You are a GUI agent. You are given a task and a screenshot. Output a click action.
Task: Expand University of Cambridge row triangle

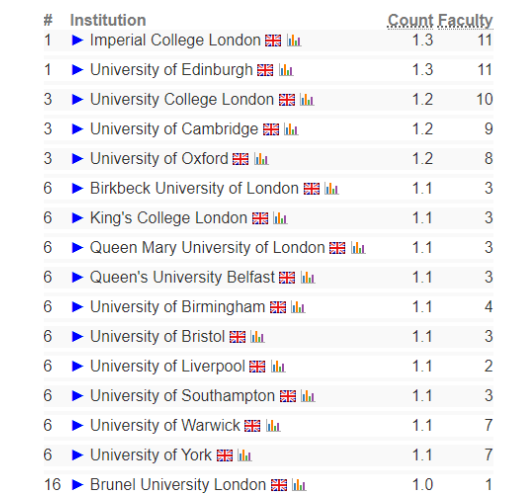click(x=78, y=129)
